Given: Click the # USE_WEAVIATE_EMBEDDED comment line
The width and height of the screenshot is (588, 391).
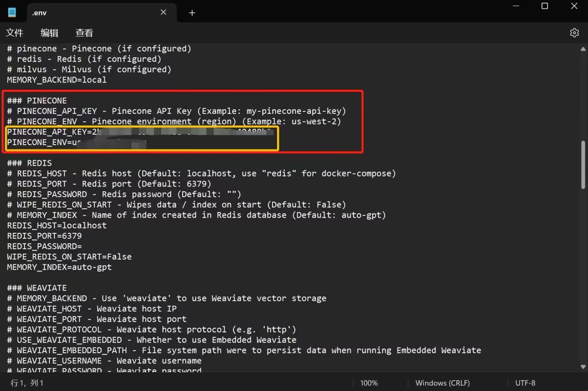Looking at the screenshot, I should point(152,340).
